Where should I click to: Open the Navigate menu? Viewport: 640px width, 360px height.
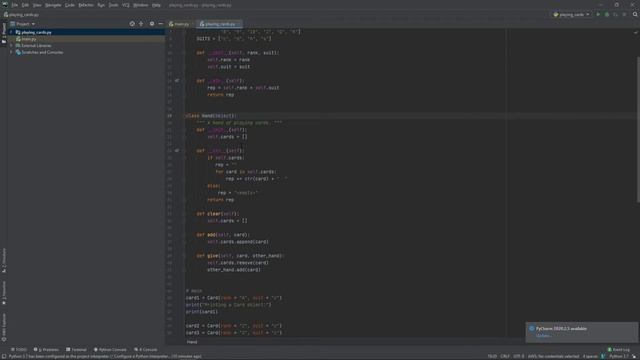pyautogui.click(x=53, y=5)
